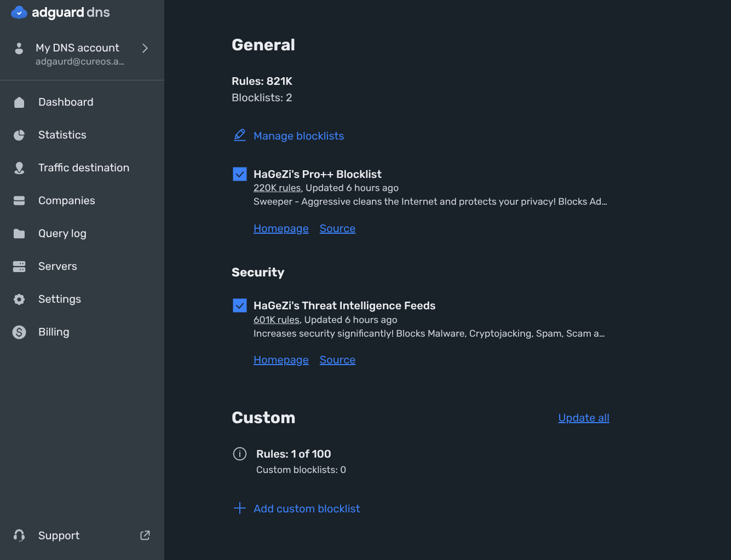The image size is (731, 560).
Task: Disable HaGeZi's Threat Intelligence Feeds checkbox
Action: 240,305
